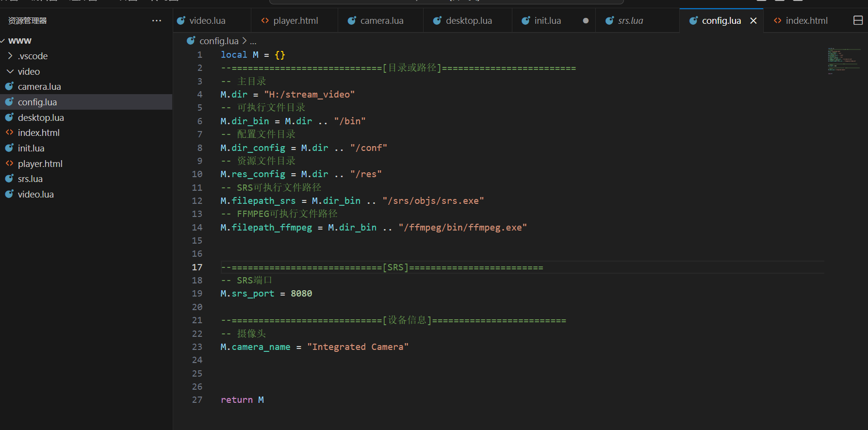868x430 pixels.
Task: Click "local M = {}" on line 1
Action: [253, 54]
